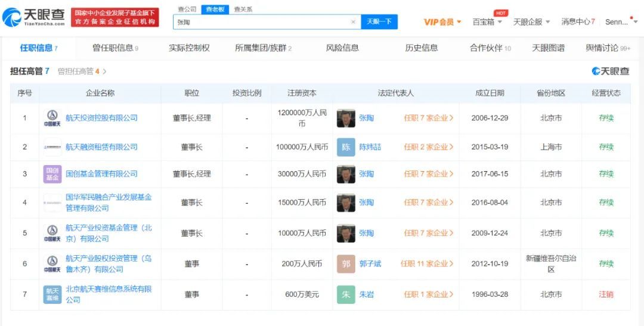Select the 查关系 search tab
This screenshot has height=326, width=644.
click(243, 10)
